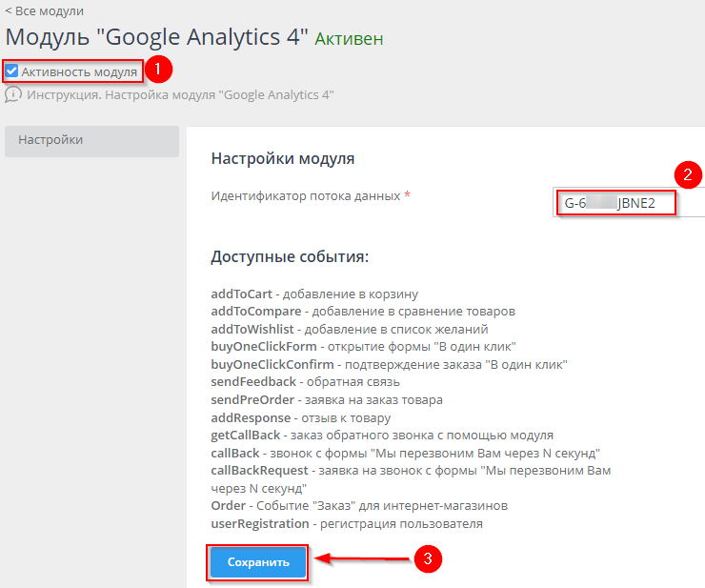Go back via "Все модули" link
This screenshot has width=705, height=588.
pyautogui.click(x=44, y=11)
